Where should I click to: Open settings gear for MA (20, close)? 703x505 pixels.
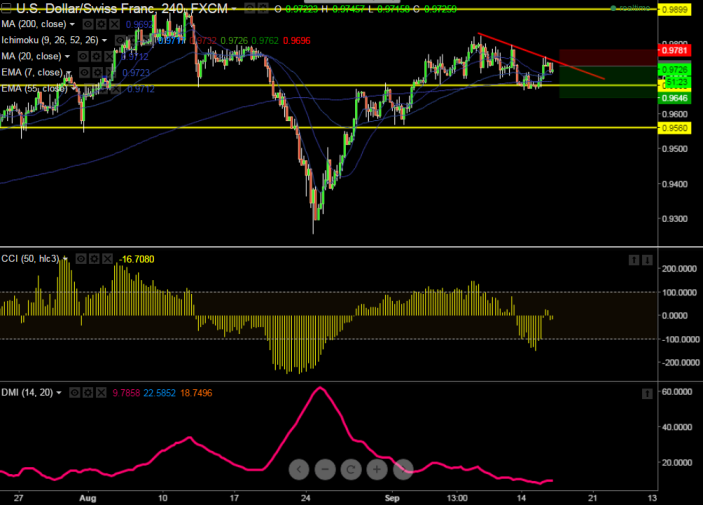[x=96, y=57]
